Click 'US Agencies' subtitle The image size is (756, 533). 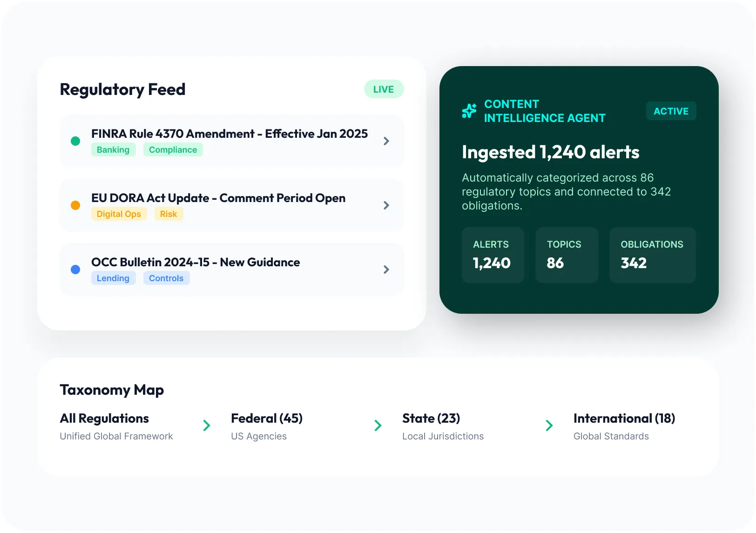[259, 437]
